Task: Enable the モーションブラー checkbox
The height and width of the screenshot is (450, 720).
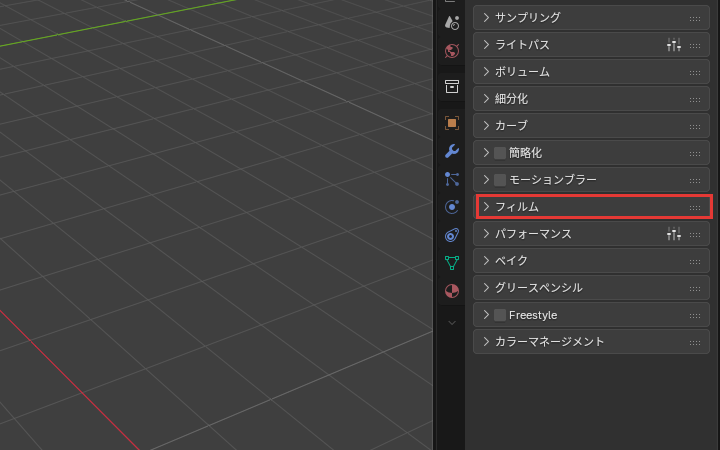Action: point(500,180)
